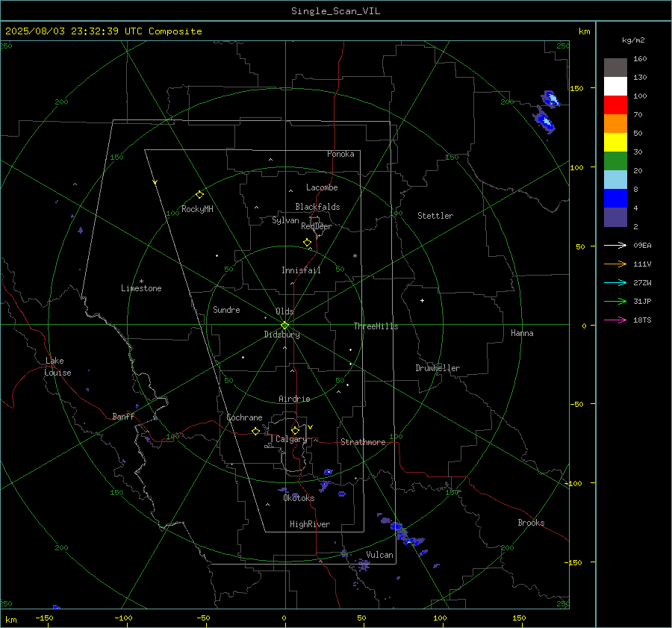
Task: Click the white 09EA arrow legend icon
Action: pos(615,245)
